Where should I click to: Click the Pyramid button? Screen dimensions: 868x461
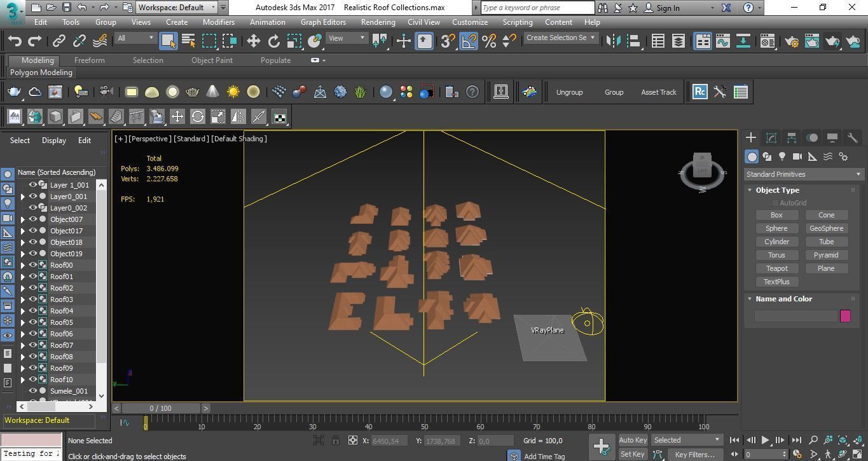pos(826,255)
